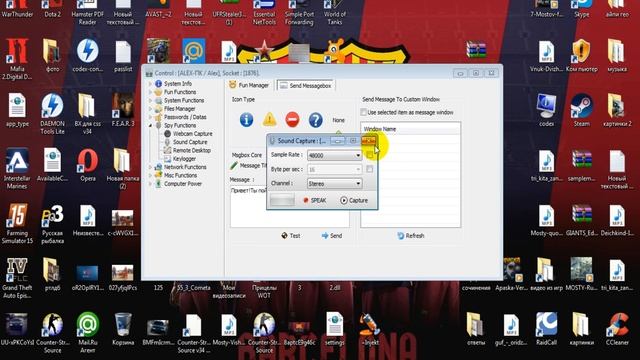Open the Channel dropdown set to Stereo
This screenshot has height=360, width=640.
point(334,184)
